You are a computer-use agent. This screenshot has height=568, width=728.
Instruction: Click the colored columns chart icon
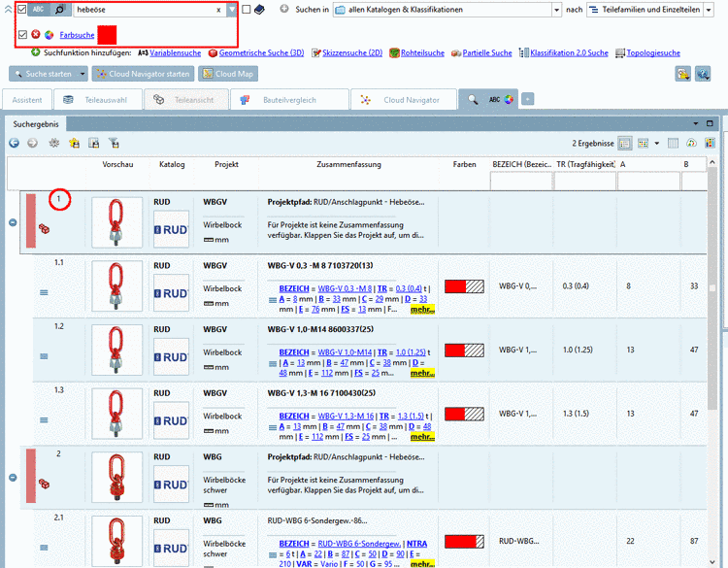(x=710, y=143)
